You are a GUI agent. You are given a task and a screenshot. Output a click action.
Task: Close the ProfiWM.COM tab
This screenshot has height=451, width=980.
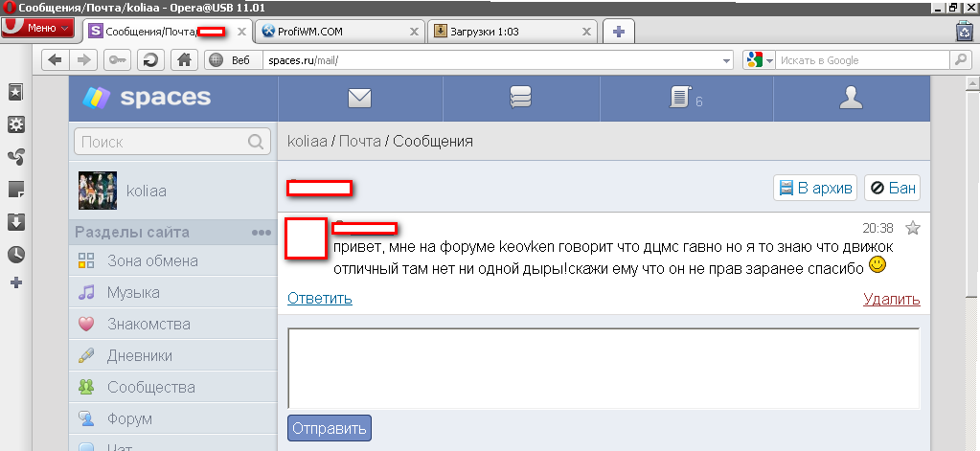point(414,32)
